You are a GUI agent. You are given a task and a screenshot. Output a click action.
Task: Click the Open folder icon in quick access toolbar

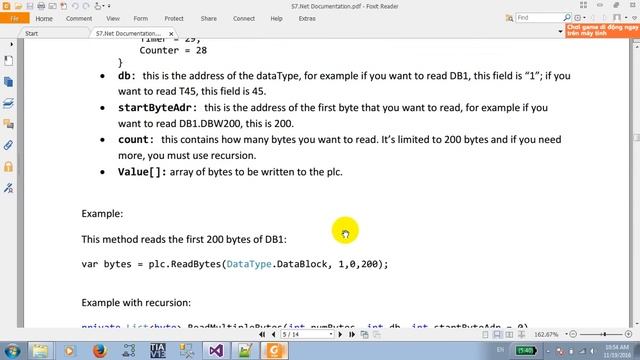click(18, 6)
